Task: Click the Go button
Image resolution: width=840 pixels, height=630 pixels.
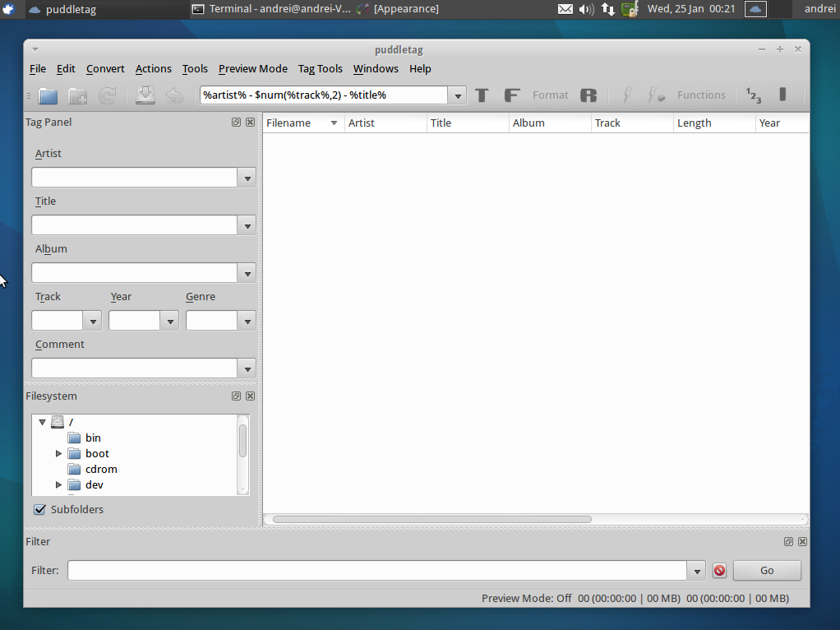Action: pyautogui.click(x=767, y=571)
